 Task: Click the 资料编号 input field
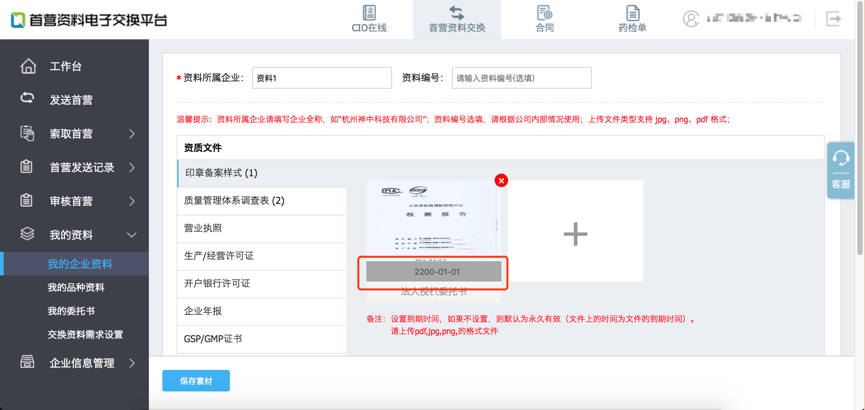[x=522, y=78]
